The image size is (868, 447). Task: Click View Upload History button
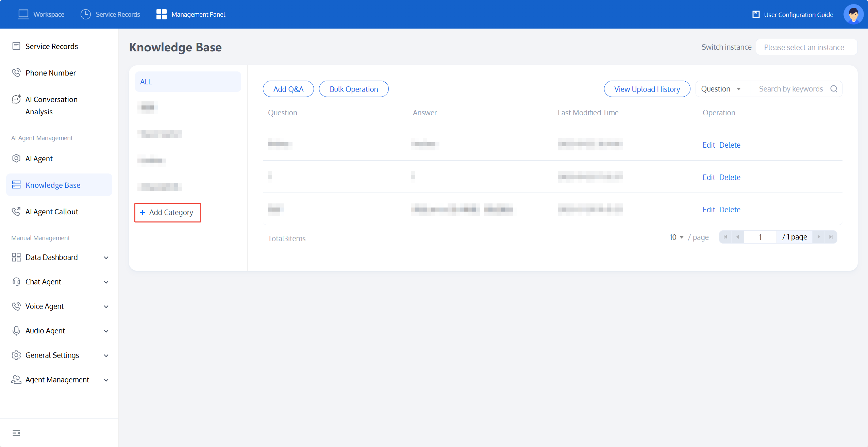[647, 89]
